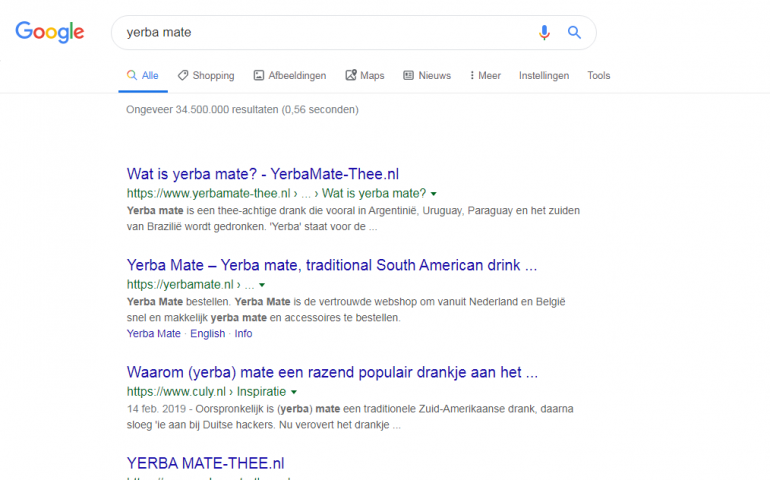
Task: Click the Maps pin icon
Action: coord(351,75)
